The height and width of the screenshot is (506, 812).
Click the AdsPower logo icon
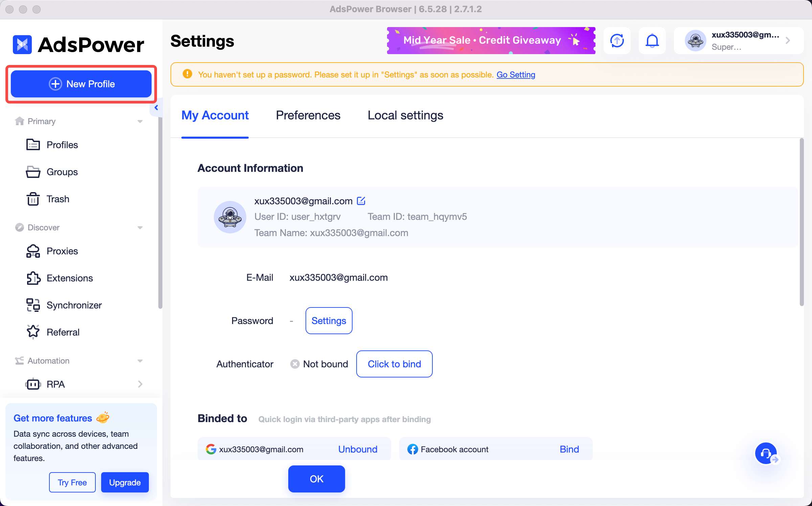[22, 44]
